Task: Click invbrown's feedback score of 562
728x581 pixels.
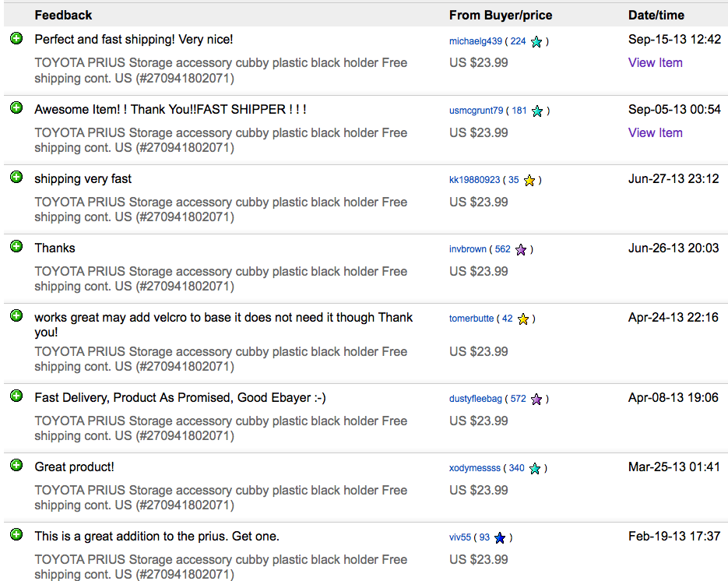Action: 502,249
